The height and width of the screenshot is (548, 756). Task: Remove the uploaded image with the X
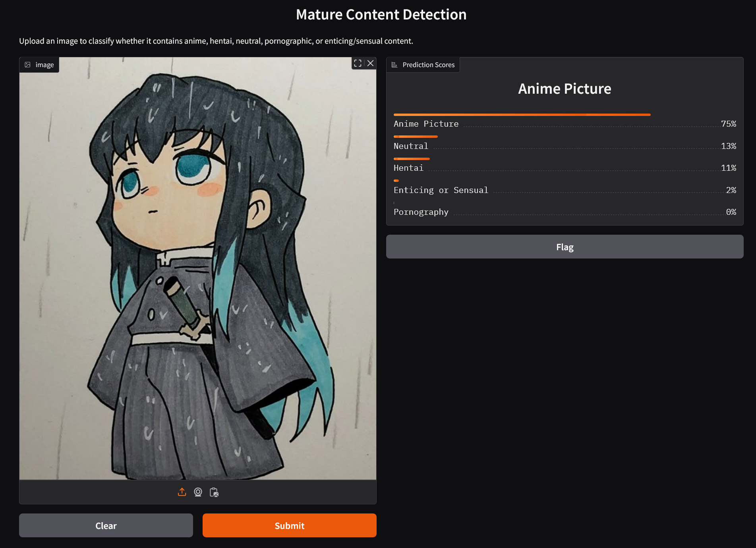[370, 63]
